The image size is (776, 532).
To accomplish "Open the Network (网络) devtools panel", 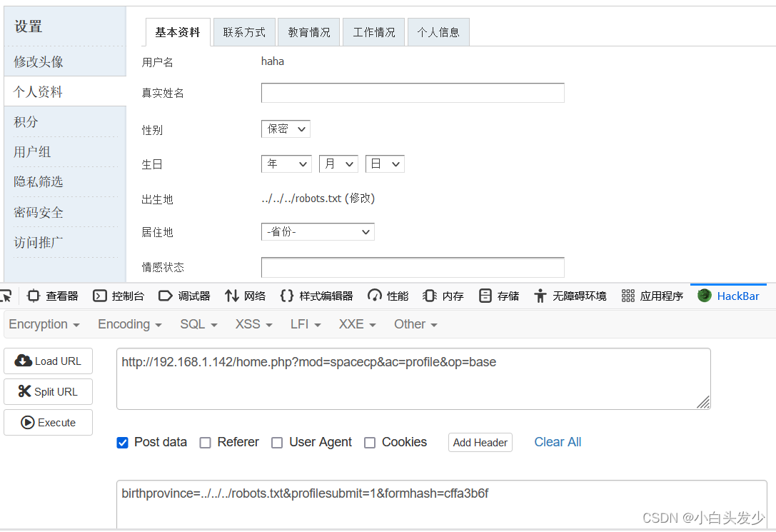I will pyautogui.click(x=245, y=296).
